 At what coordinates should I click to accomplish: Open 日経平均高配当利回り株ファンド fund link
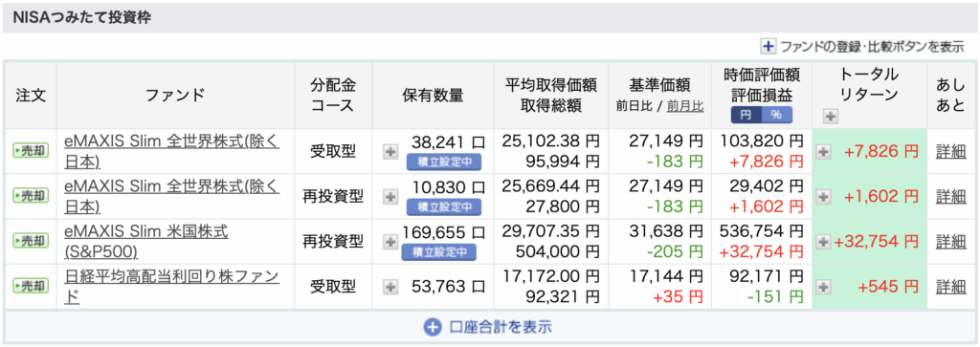172,286
